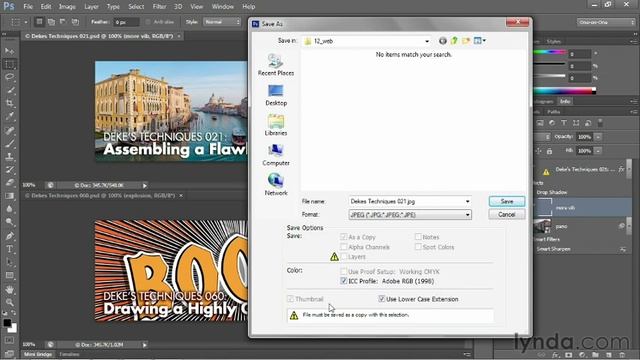Open Desktop location in Save As dialog
The image size is (640, 360).
(x=276, y=95)
